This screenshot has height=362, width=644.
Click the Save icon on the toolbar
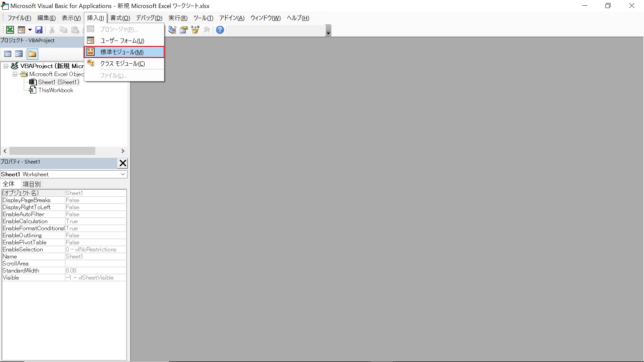tap(39, 29)
